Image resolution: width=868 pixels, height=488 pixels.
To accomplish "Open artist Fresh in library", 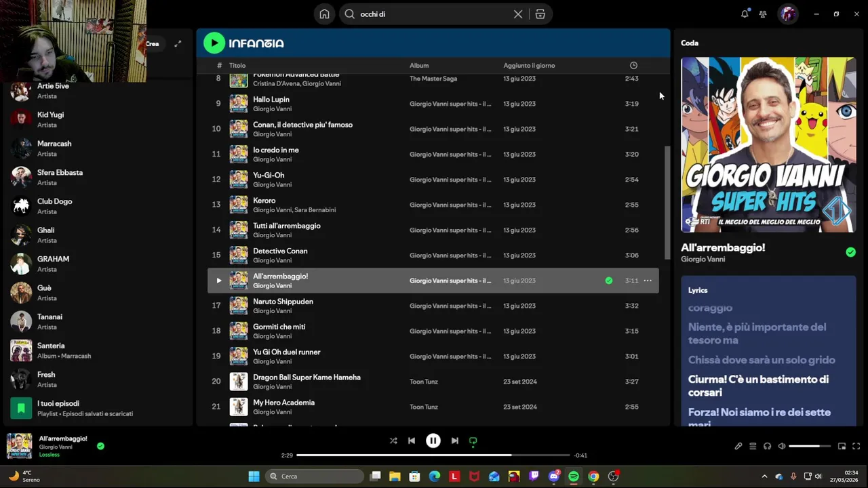I will pyautogui.click(x=98, y=379).
